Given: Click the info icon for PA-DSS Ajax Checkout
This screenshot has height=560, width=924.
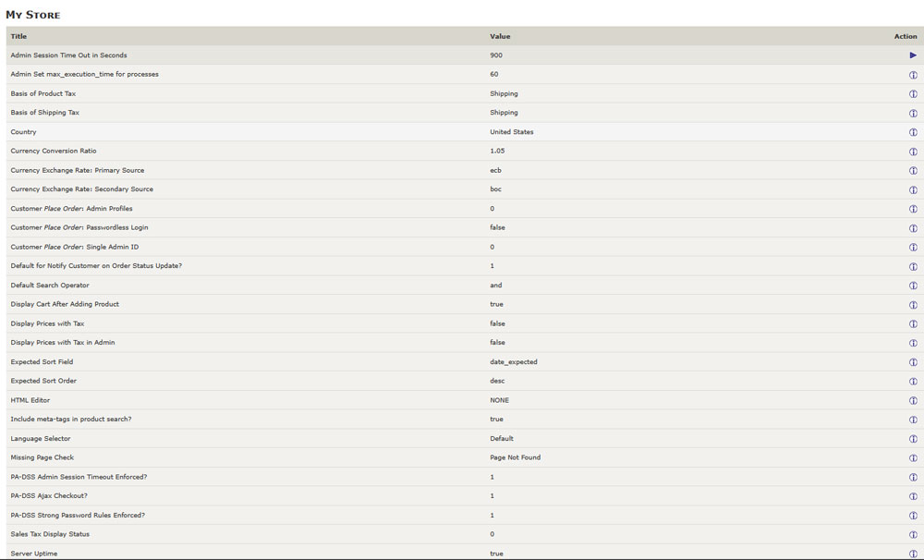Looking at the screenshot, I should point(912,495).
